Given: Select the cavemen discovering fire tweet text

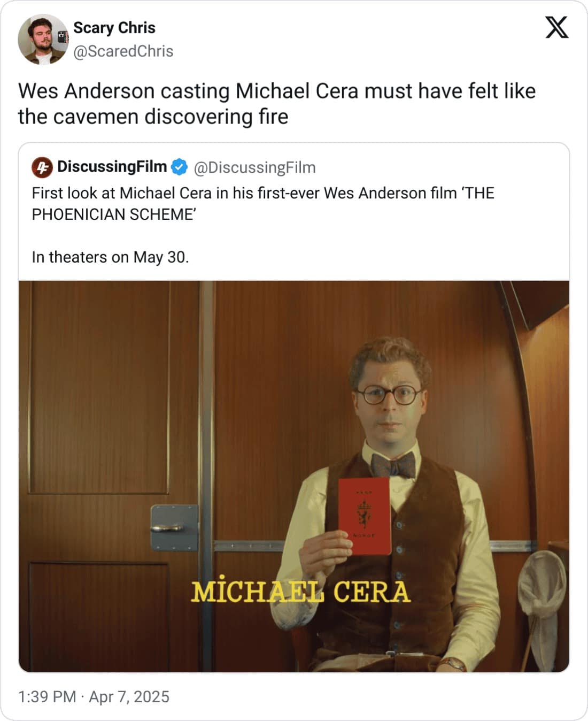Looking at the screenshot, I should click(277, 104).
